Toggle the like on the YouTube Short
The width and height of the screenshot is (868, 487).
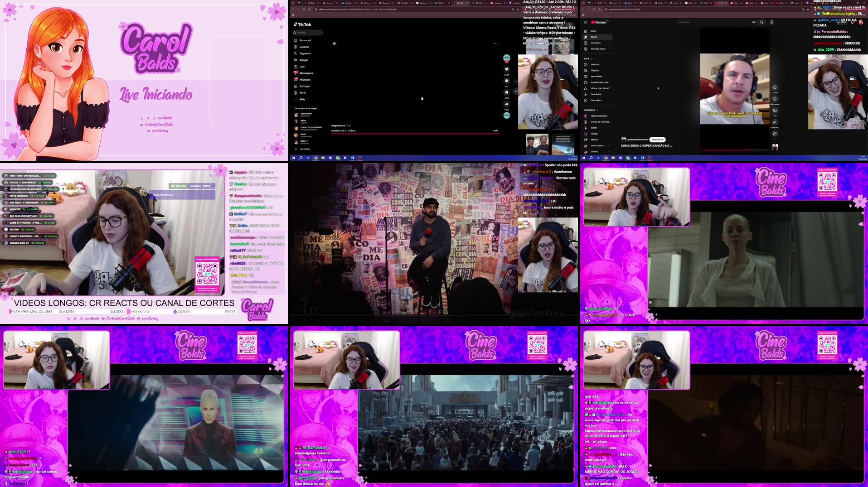pyautogui.click(x=775, y=87)
